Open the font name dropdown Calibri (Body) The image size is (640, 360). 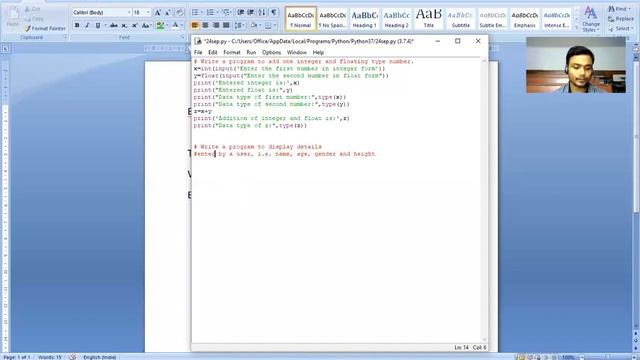coord(129,13)
